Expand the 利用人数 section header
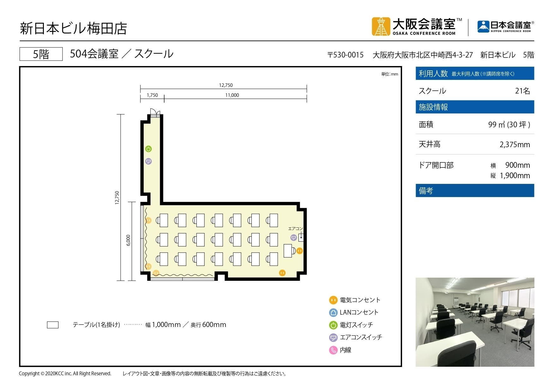The height and width of the screenshot is (392, 554). pyautogui.click(x=474, y=73)
